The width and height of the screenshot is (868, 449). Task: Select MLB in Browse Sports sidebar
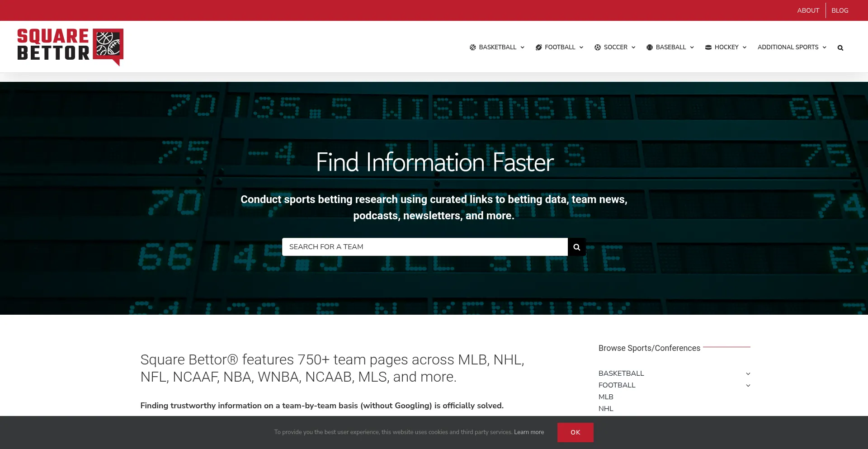[606, 397]
